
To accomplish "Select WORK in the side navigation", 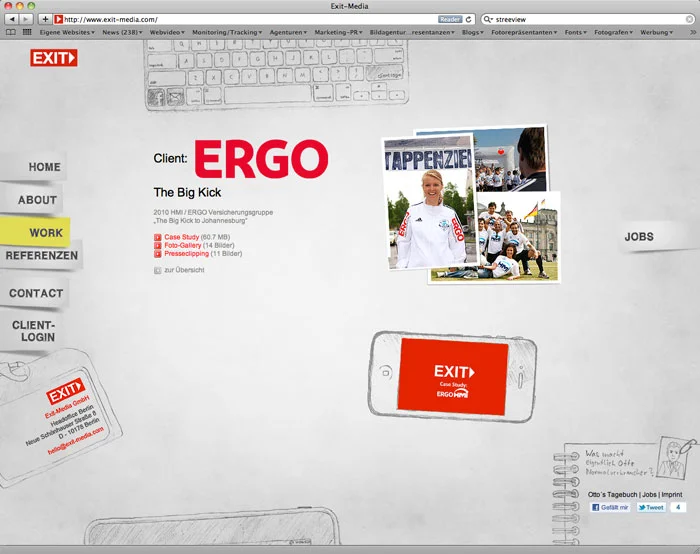I will click(x=46, y=232).
